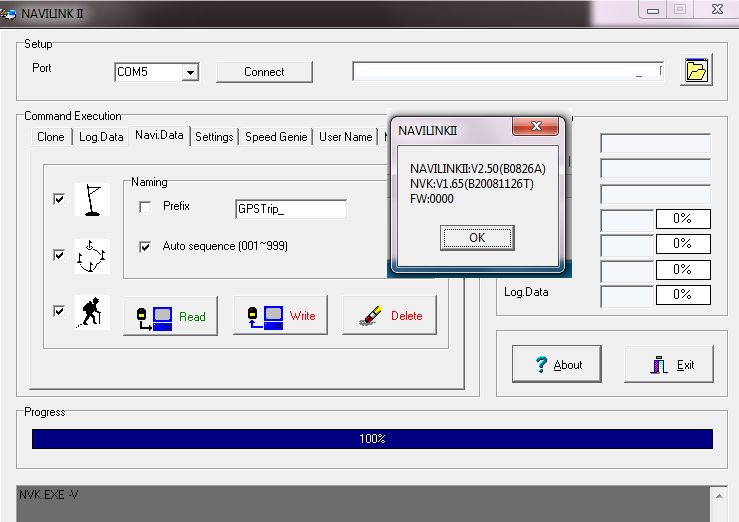739x522 pixels.
Task: Click the Read button's device-to-computer icon
Action: pyautogui.click(x=155, y=318)
